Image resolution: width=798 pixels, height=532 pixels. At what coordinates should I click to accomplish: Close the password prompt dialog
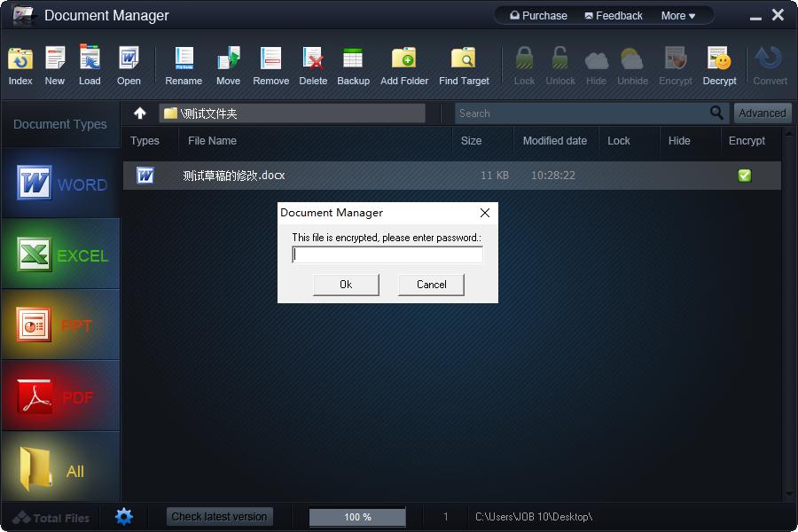[x=485, y=213]
